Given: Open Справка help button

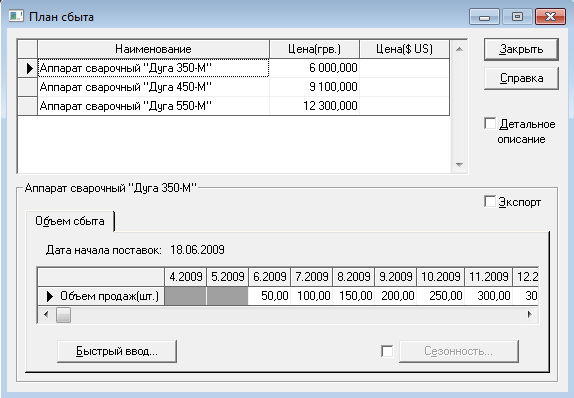Looking at the screenshot, I should click(521, 78).
